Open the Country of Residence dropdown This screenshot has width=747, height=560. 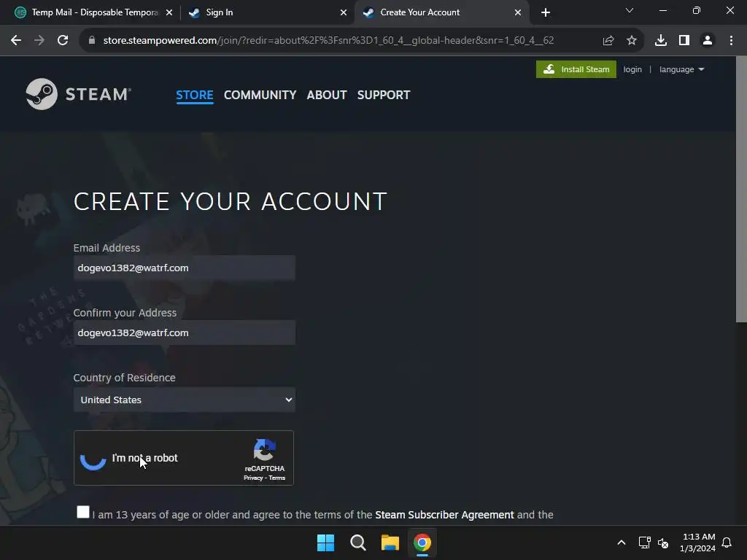(x=185, y=400)
